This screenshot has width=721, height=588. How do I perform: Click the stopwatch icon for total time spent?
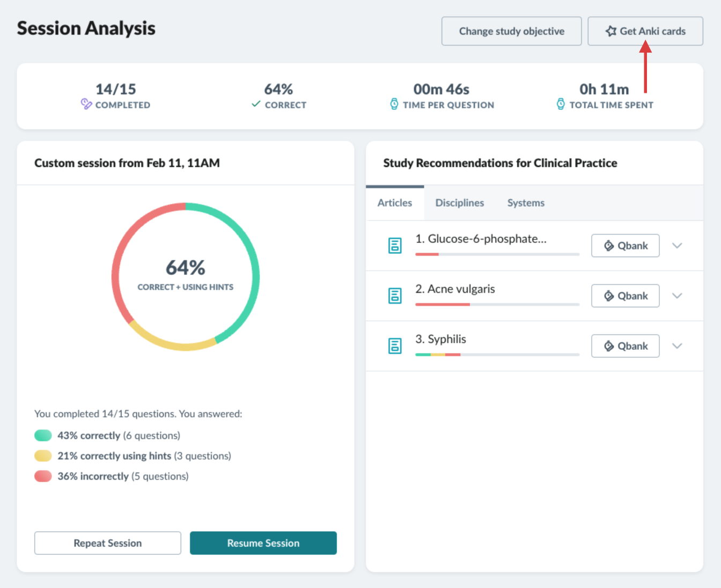tap(561, 104)
